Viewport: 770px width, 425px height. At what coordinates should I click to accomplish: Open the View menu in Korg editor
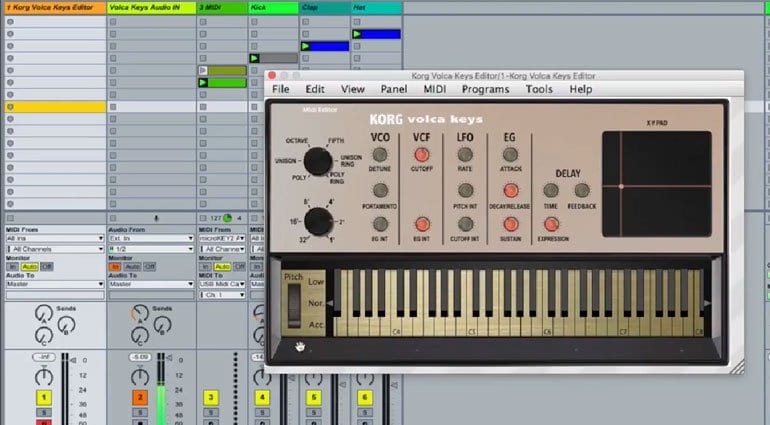coord(353,89)
